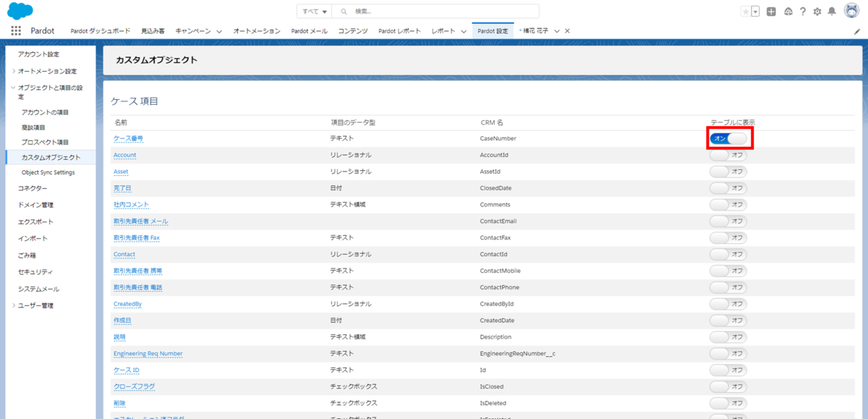View notifications via the bell icon
The height and width of the screenshot is (419, 868).
click(833, 12)
